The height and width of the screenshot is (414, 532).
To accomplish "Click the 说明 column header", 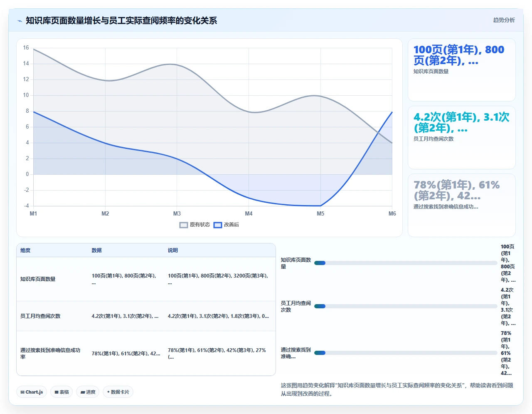I will coord(173,250).
